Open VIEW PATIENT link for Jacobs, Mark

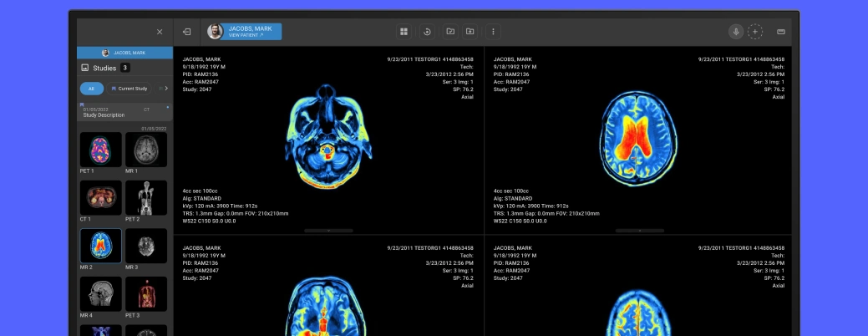pyautogui.click(x=246, y=35)
